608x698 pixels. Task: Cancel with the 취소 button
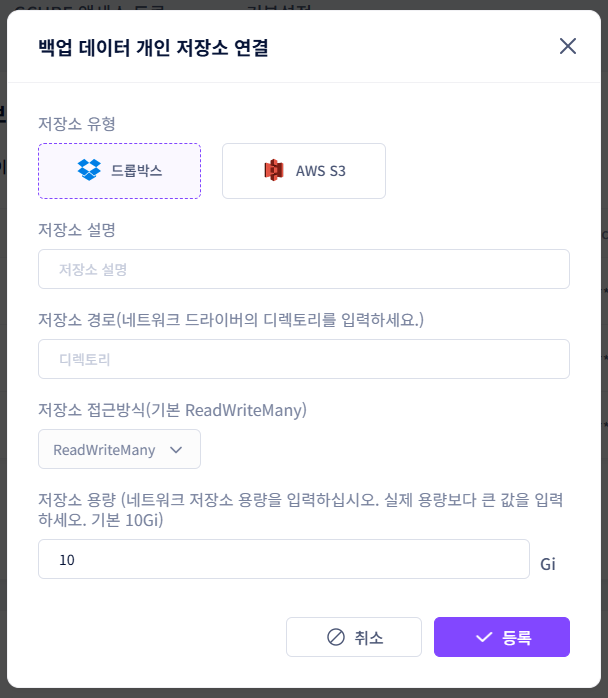click(354, 637)
